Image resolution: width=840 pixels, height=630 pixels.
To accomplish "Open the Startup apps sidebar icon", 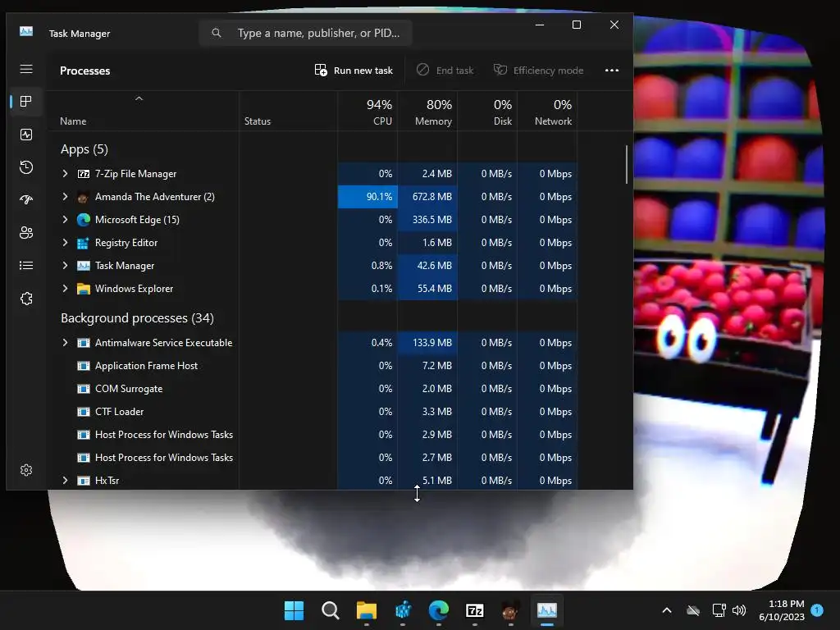I will pos(25,200).
